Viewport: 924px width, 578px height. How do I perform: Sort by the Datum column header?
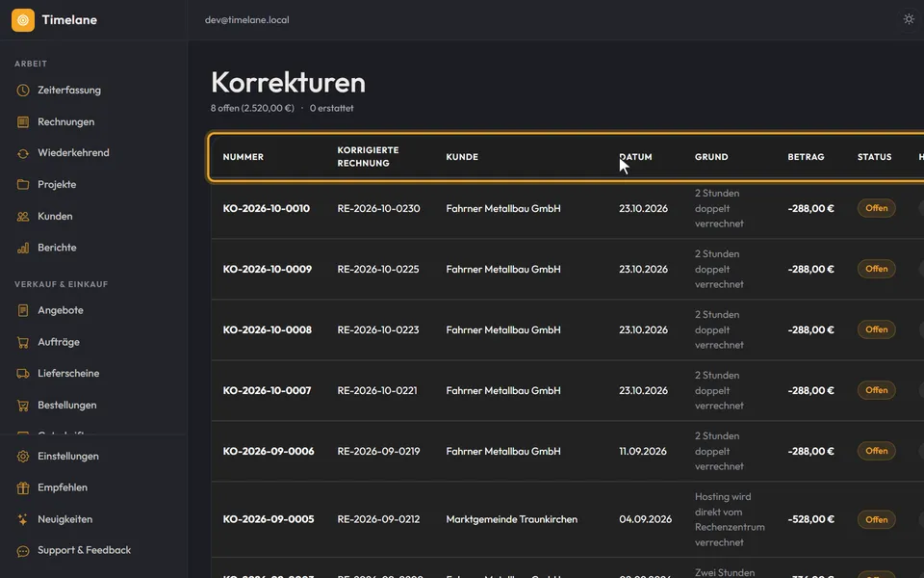[x=635, y=157]
